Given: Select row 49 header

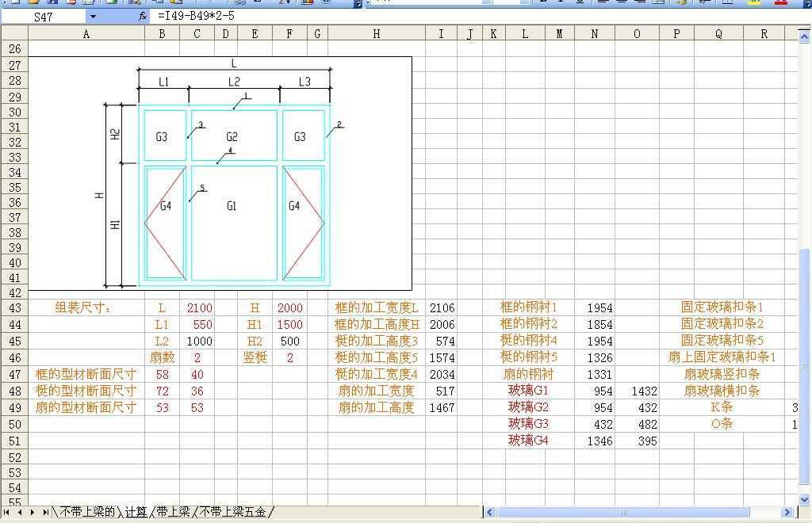Looking at the screenshot, I should [15, 407].
